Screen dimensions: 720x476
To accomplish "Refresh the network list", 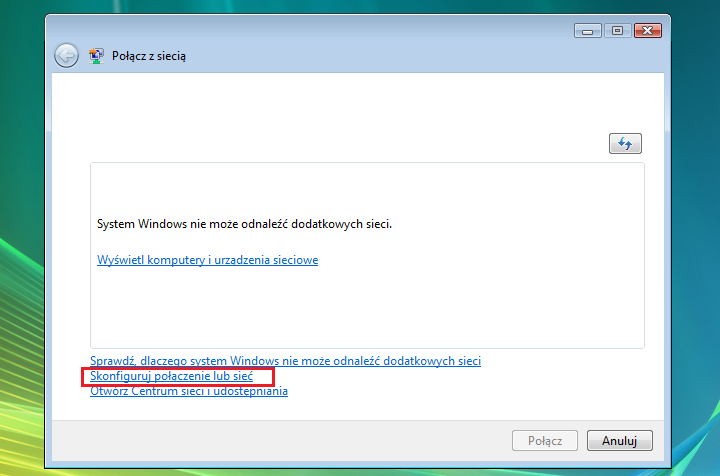I will point(625,144).
